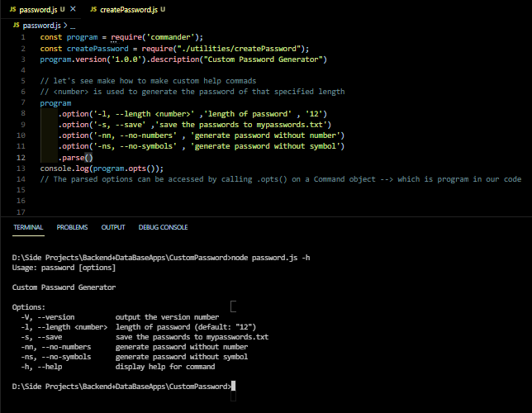Viewport: 532px width, 413px height.
Task: Click the comment about parsed options on line 14
Action: click(281, 179)
